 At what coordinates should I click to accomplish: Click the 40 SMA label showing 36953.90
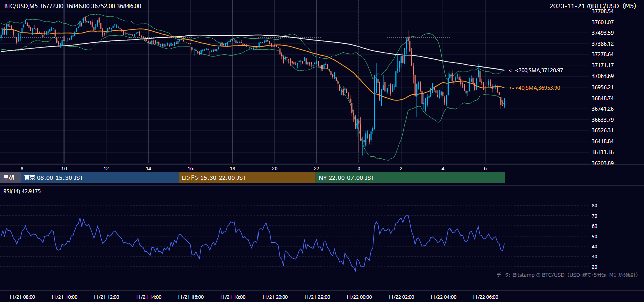535,88
